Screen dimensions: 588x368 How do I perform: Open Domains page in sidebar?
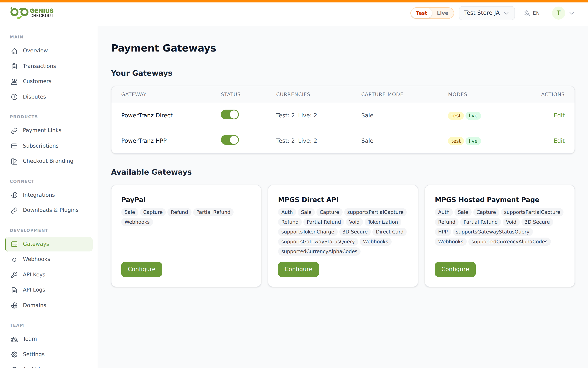(49, 305)
